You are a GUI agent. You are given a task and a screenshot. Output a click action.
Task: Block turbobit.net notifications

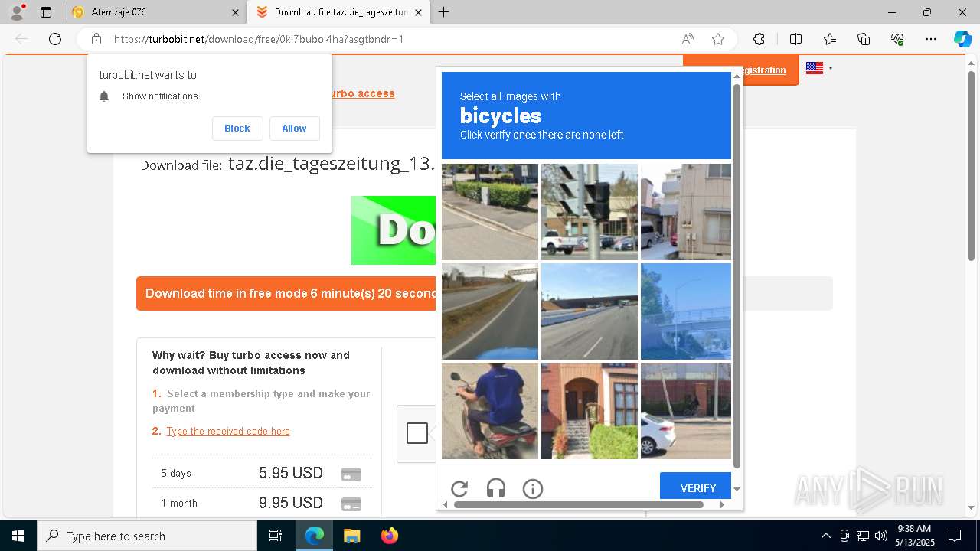237,129
